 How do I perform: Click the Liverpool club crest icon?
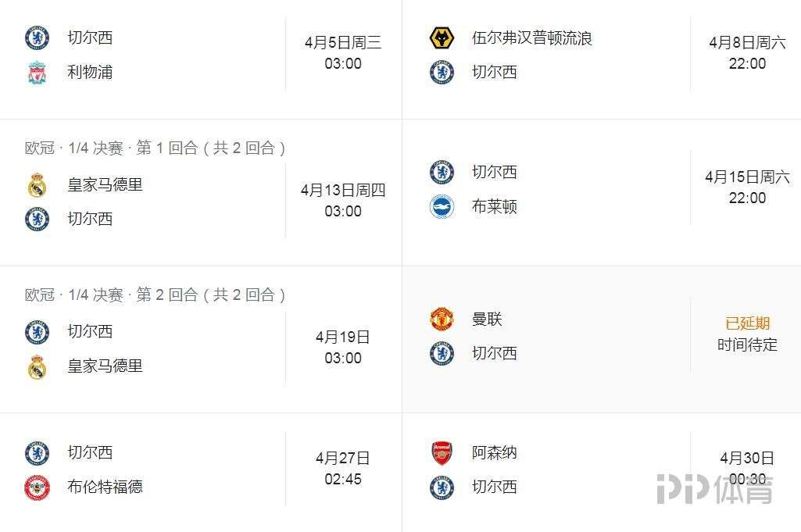click(x=37, y=73)
